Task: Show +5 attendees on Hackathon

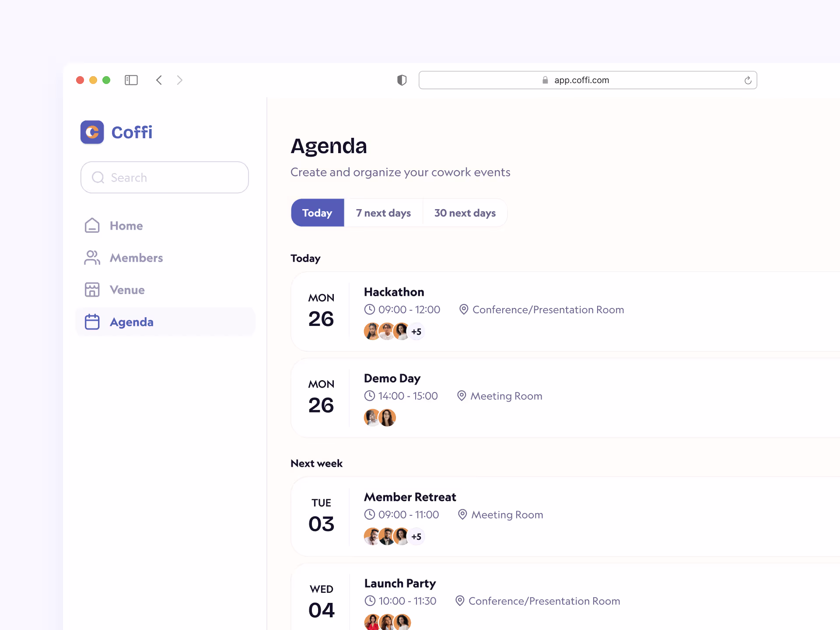Action: (416, 332)
